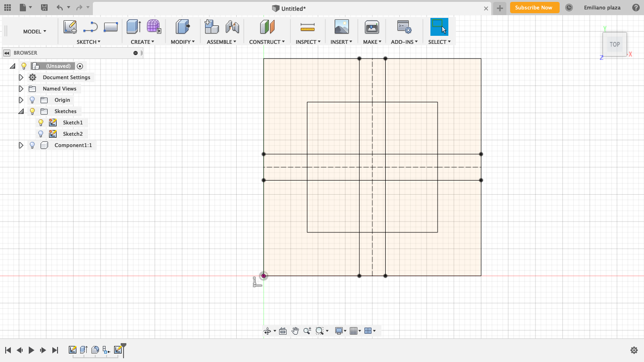
Task: Open the Orbit tool in navigation bar
Action: pyautogui.click(x=268, y=331)
